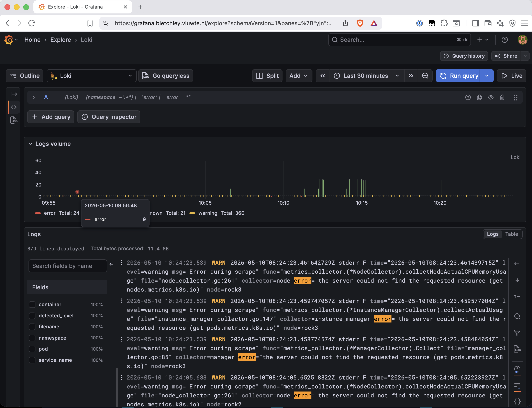Open the Share options dropdown arrow
This screenshot has width=532, height=408.
click(x=525, y=56)
